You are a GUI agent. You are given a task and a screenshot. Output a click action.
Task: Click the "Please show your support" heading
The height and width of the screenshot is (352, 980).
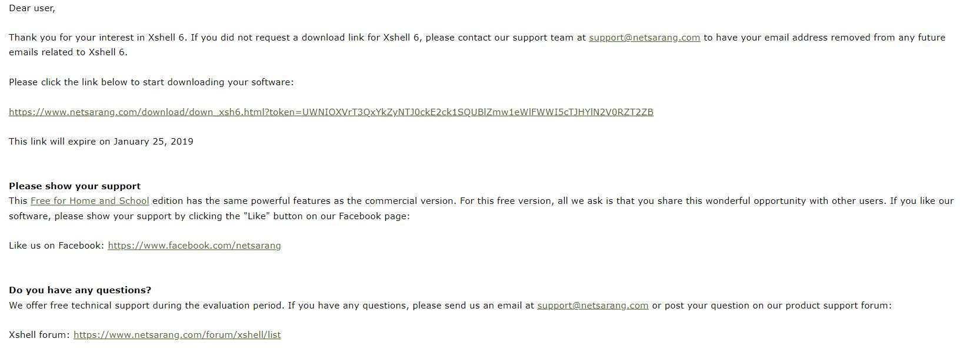coord(75,186)
